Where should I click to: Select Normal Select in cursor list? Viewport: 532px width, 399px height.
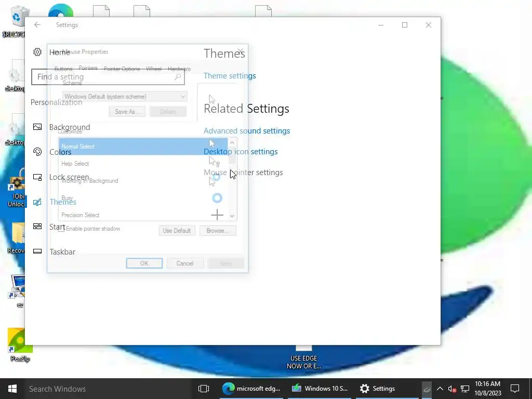(x=143, y=147)
